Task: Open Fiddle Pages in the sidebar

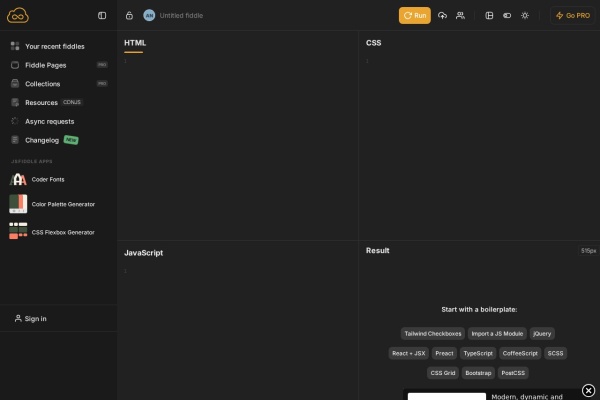Action: 46,65
